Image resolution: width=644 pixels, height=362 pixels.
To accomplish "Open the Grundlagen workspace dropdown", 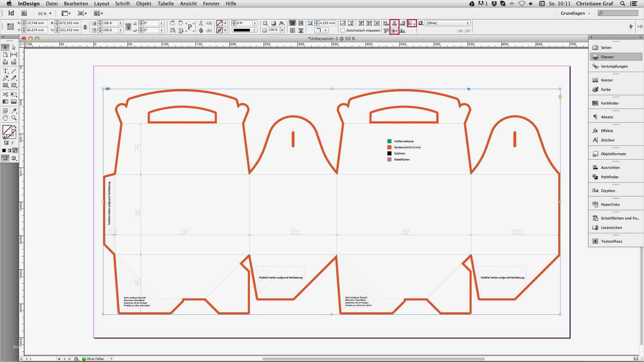I will pyautogui.click(x=575, y=13).
